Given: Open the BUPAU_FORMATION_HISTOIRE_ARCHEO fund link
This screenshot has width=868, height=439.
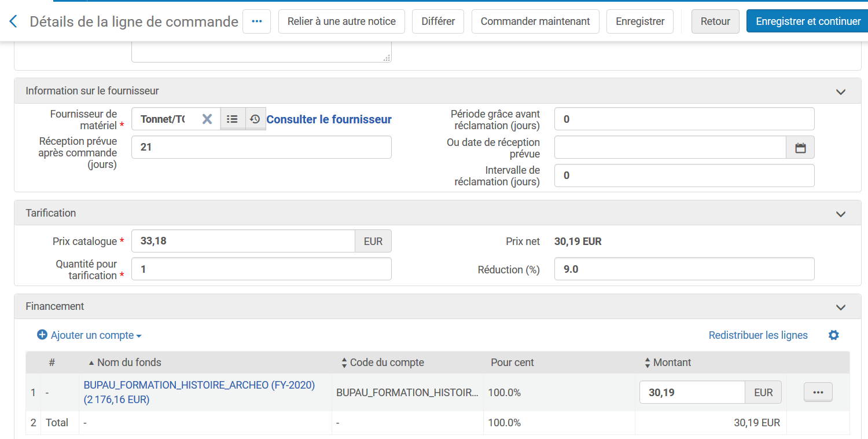Looking at the screenshot, I should [x=199, y=386].
